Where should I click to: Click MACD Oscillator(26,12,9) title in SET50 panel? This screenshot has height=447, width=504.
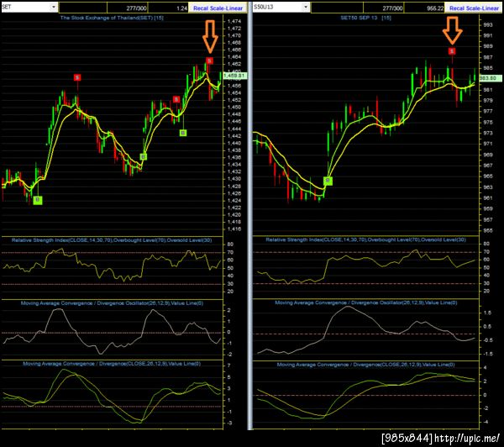[x=365, y=302]
